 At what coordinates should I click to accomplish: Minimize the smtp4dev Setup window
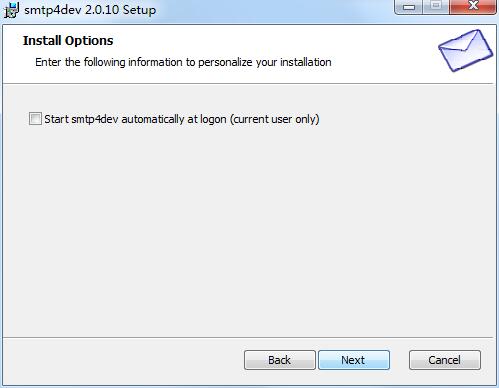(409, 7)
